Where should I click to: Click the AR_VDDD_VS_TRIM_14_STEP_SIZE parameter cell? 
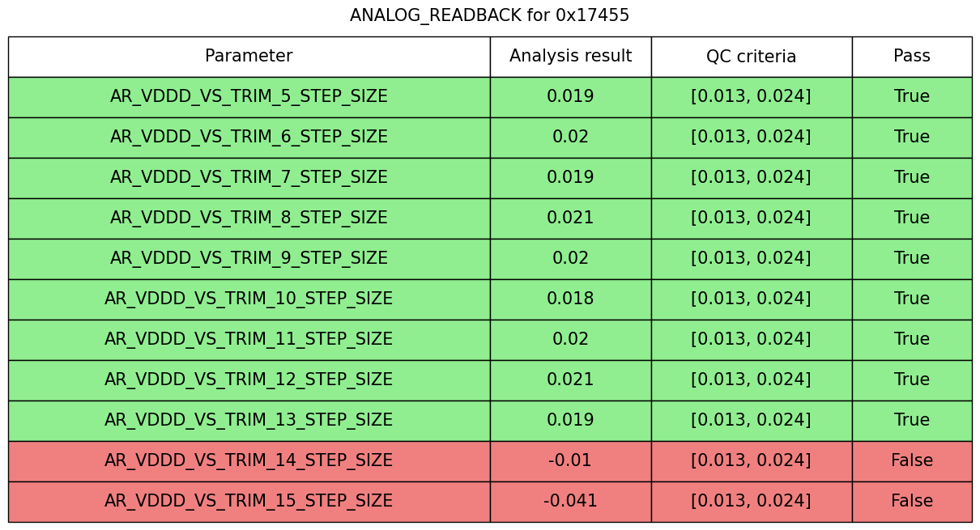(249, 461)
